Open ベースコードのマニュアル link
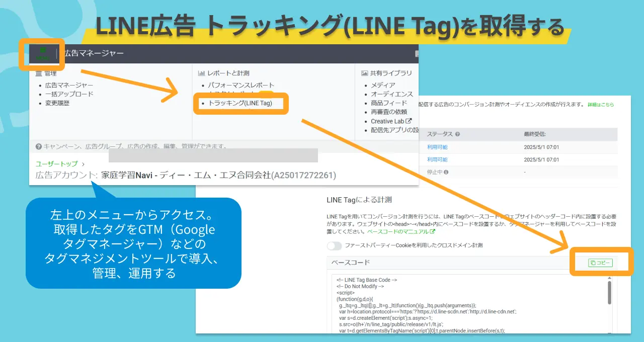Image resolution: width=644 pixels, height=342 pixels. coord(401,232)
